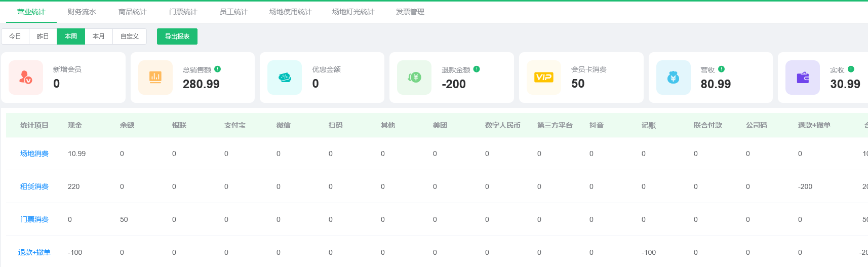Select the 今日 date range option
The height and width of the screenshot is (267, 868).
tap(15, 36)
